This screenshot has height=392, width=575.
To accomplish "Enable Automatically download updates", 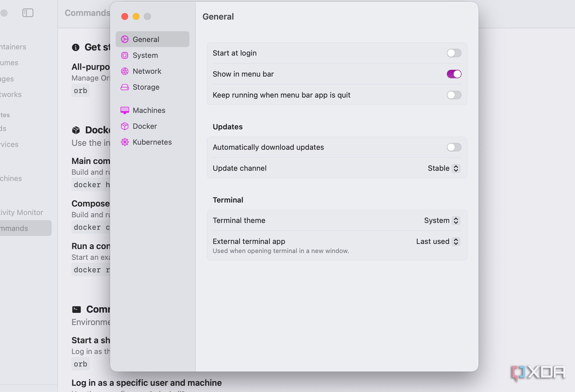I will [x=454, y=147].
